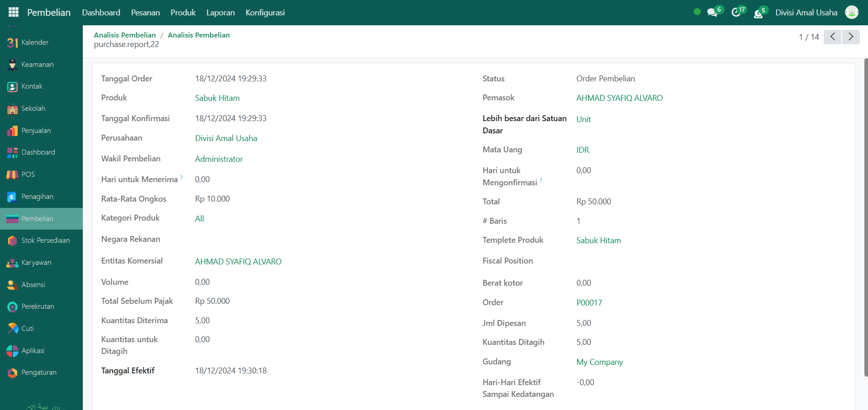
Task: Open the Pesanan menu
Action: tap(145, 13)
